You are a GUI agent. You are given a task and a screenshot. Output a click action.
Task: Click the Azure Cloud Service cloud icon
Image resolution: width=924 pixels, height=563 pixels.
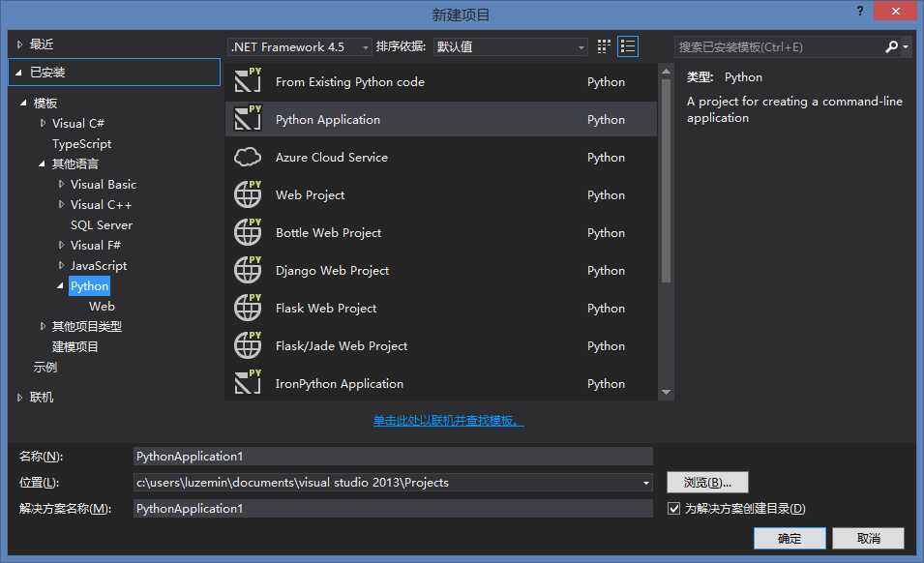pos(248,157)
